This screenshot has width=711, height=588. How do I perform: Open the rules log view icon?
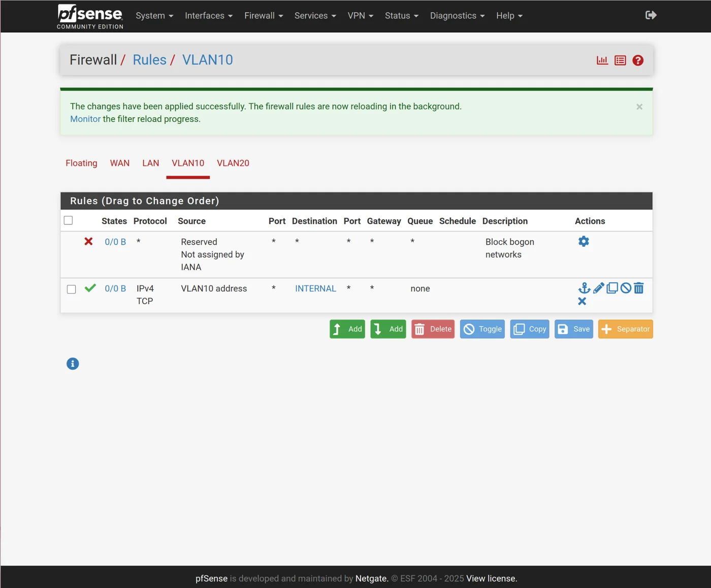[x=620, y=60]
